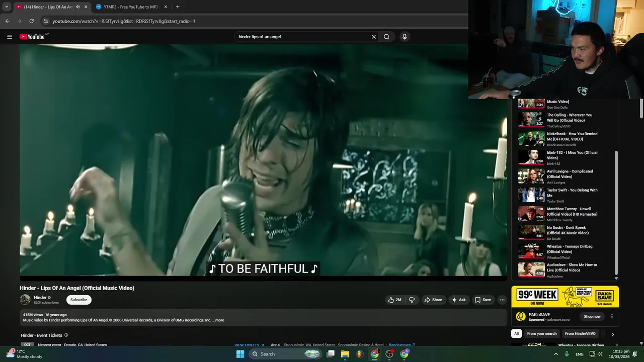The image size is (644, 362).
Task: Open Avril Lavigne - Complicated title
Action: point(570,174)
